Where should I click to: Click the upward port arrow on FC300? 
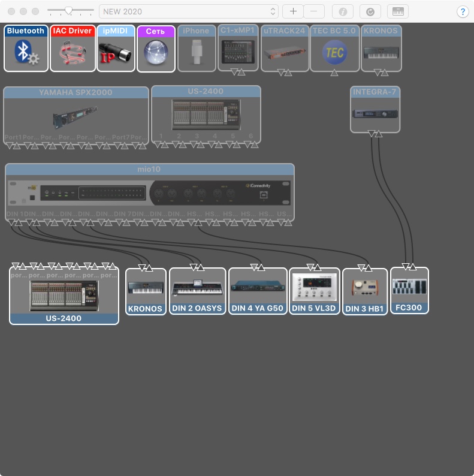413,267
